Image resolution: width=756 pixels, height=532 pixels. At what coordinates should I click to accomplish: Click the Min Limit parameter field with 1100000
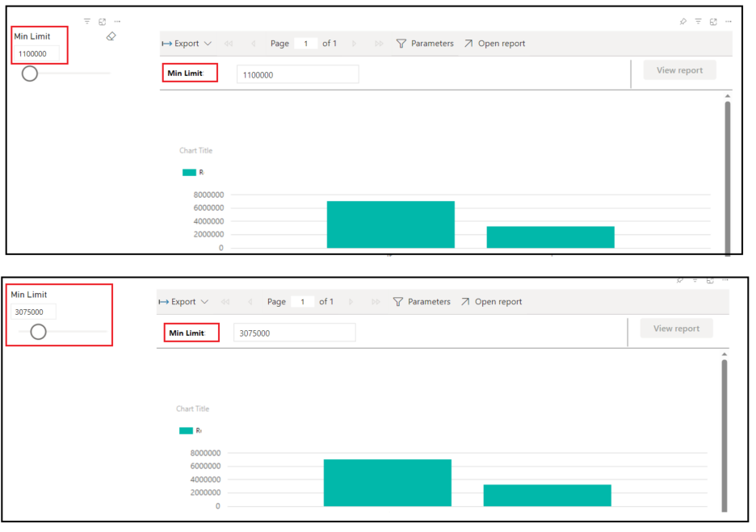[x=297, y=75]
